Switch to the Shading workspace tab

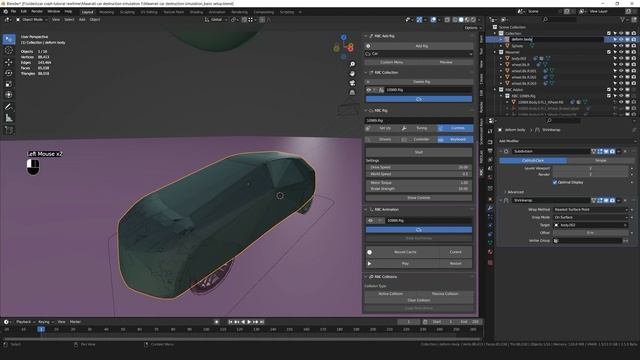196,12
